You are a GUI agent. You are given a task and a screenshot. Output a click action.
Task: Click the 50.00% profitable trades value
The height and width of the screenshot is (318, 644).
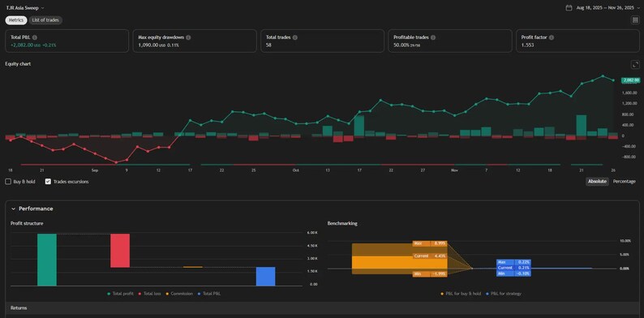[406, 45]
